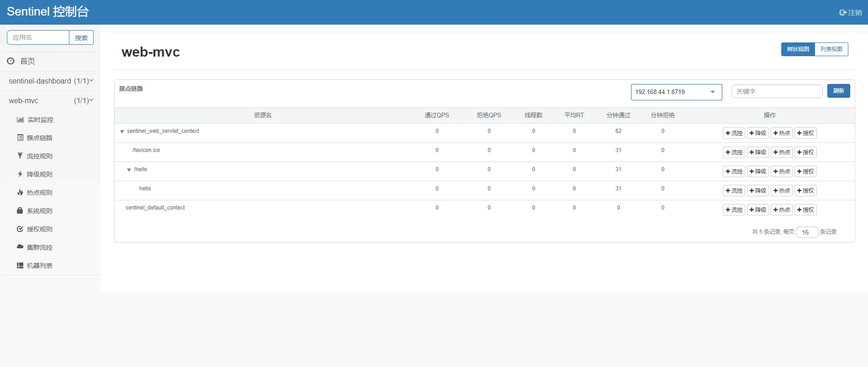Add 流控 rule for hello child row
The width and height of the screenshot is (868, 367).
click(x=734, y=191)
